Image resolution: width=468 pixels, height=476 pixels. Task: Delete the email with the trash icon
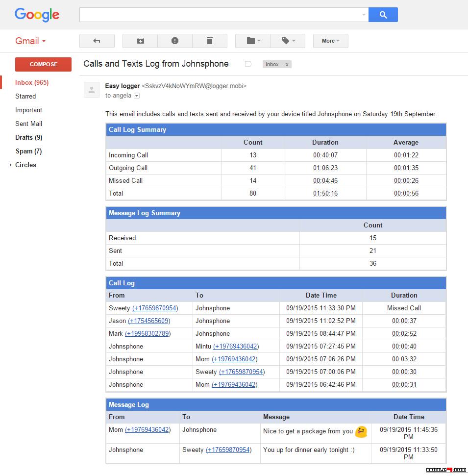coord(210,41)
